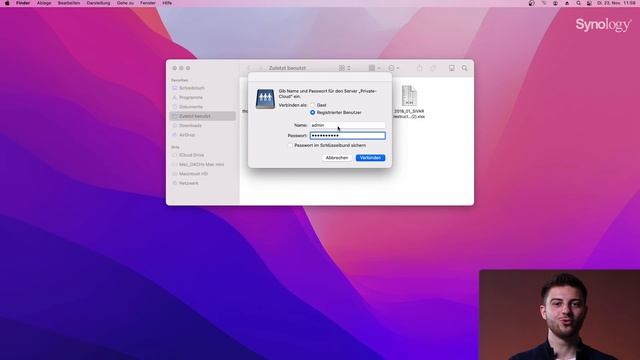The width and height of the screenshot is (640, 360).
Task: Click the Verbinden button
Action: [370, 158]
